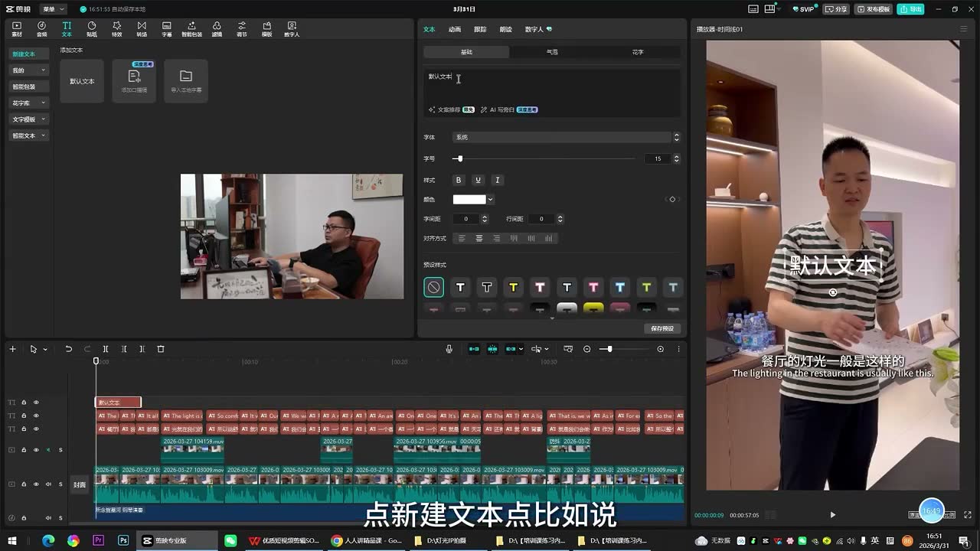Screen dimensions: 980x551
Task: Mute the main video track speaker
Action: pyautogui.click(x=47, y=484)
